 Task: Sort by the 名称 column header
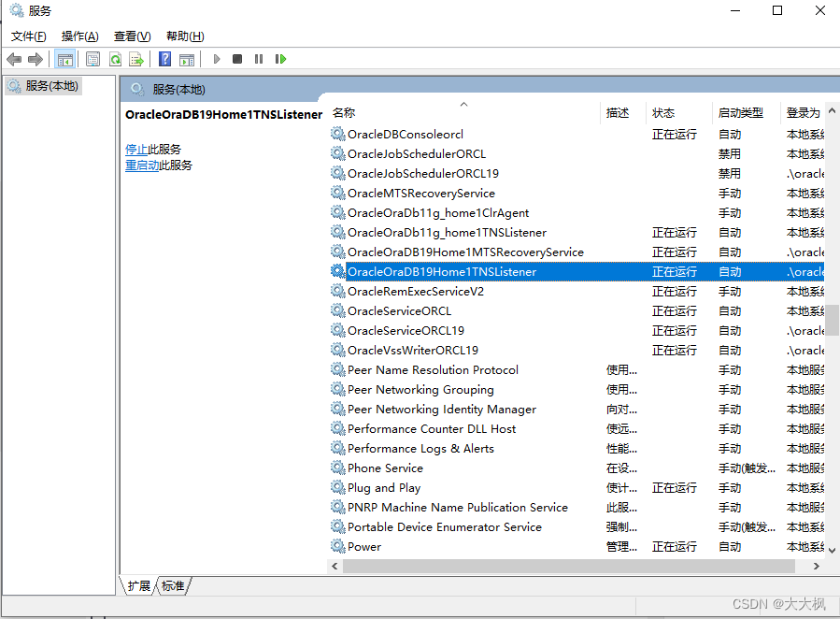464,113
